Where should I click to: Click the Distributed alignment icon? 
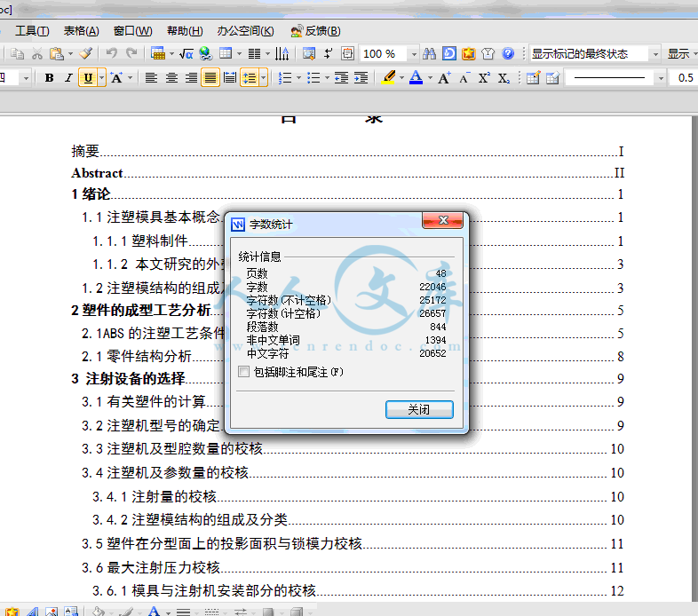(230, 78)
